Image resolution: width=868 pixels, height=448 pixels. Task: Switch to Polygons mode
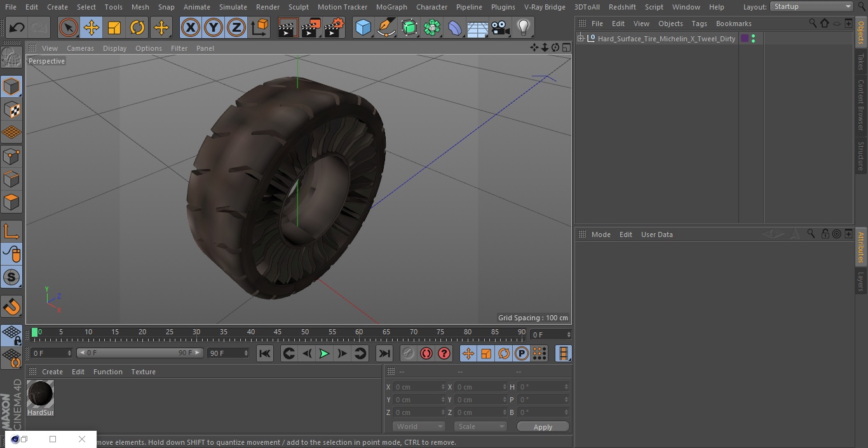point(11,203)
